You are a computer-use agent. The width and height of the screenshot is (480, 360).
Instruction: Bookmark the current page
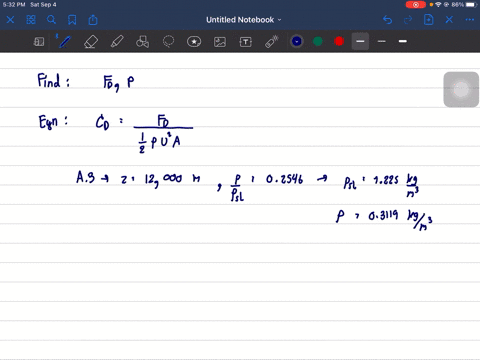[72, 20]
